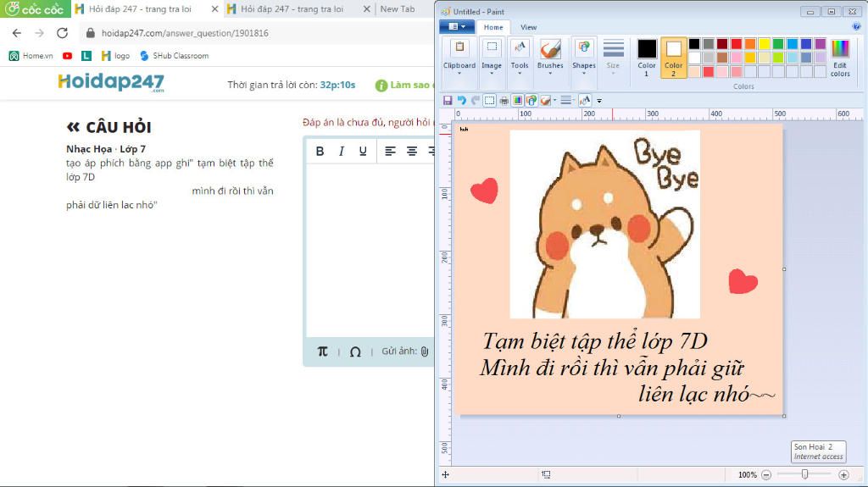
Task: Open the SHub Classroom bookmark
Action: click(175, 56)
